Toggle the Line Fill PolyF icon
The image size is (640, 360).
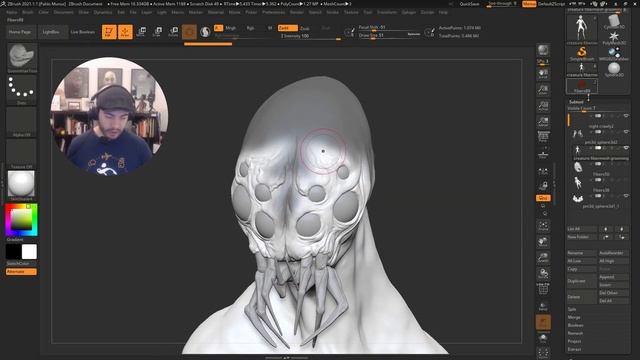click(x=543, y=289)
